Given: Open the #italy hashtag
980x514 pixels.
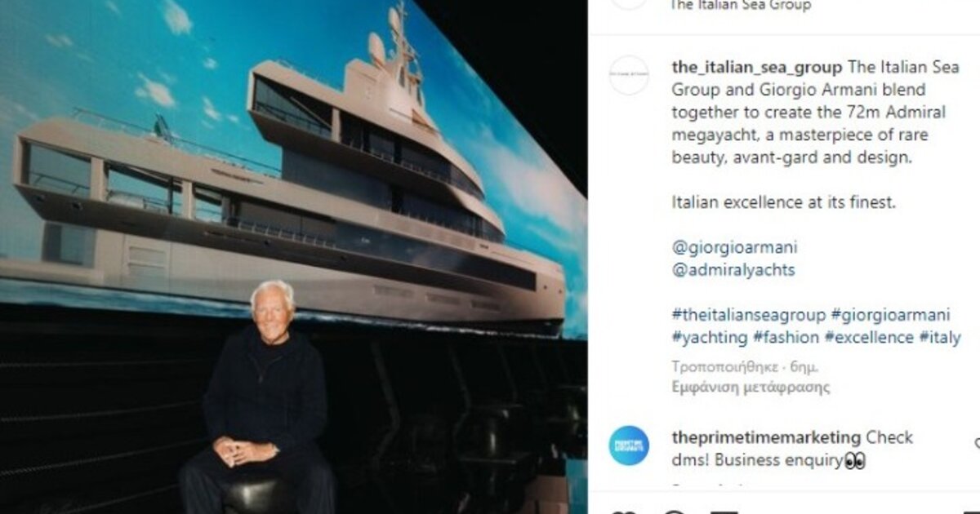Looking at the screenshot, I should (940, 338).
